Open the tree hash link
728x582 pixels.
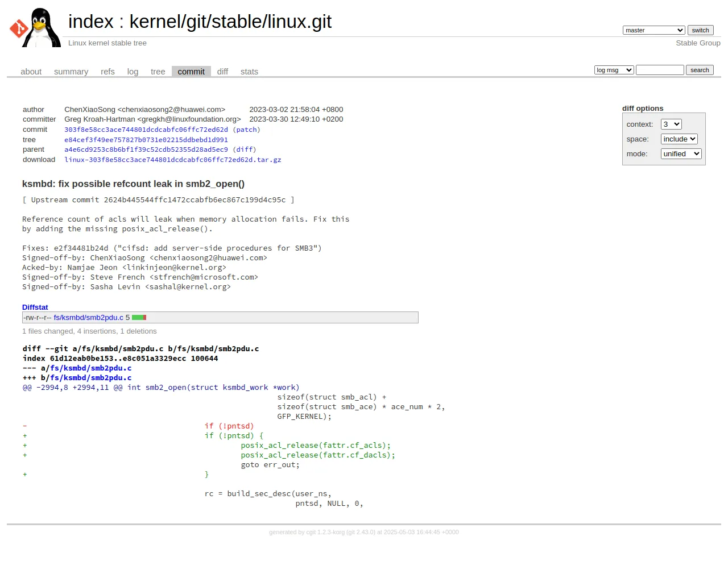click(x=146, y=140)
